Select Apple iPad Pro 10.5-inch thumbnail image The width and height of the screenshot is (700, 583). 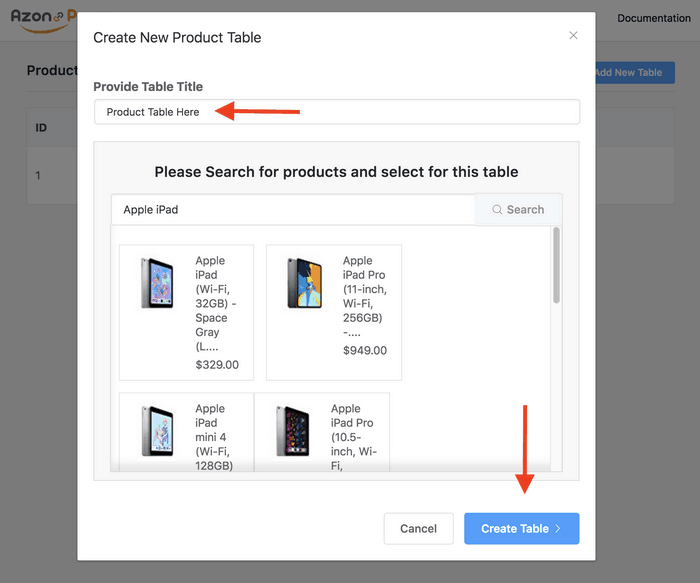[x=292, y=431]
